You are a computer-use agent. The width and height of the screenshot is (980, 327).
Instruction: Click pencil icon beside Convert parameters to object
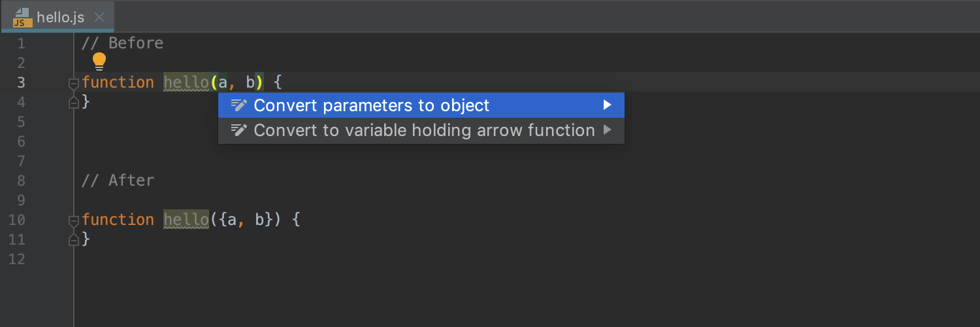tap(239, 105)
